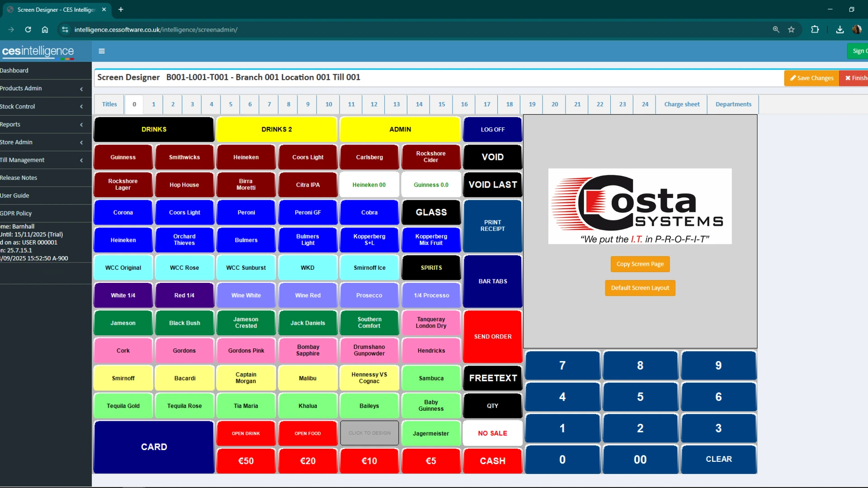
Task: Click the browser home icon
Action: pos(45,29)
